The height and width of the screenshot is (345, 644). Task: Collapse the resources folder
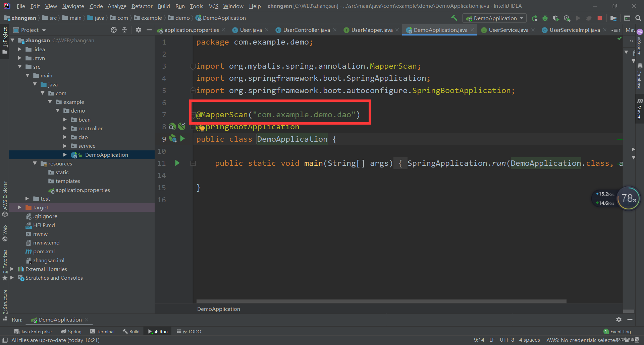pyautogui.click(x=35, y=163)
